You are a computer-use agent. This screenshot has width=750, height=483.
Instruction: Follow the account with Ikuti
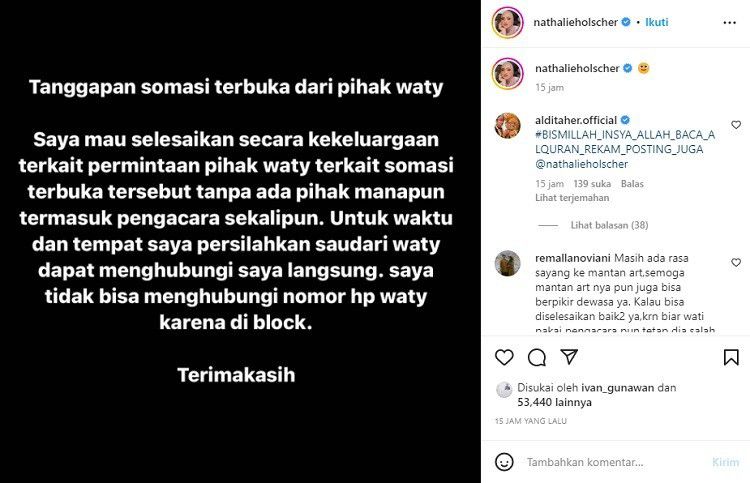tap(656, 22)
